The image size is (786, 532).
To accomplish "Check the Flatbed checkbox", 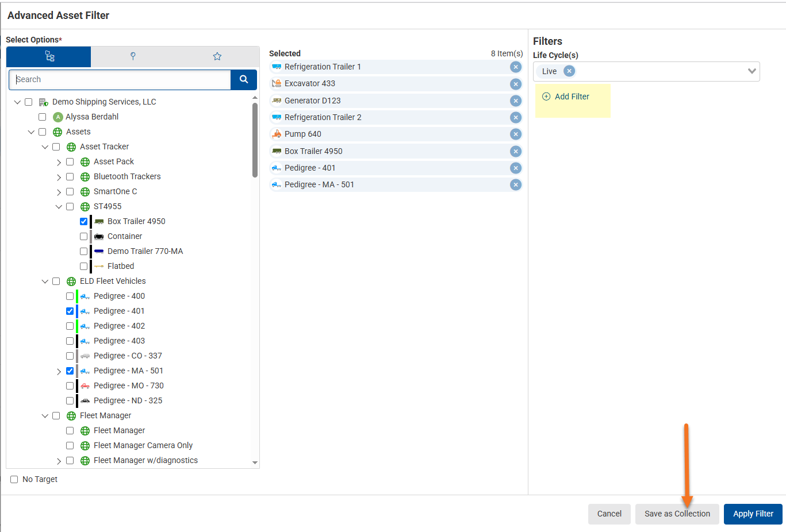I will [84, 267].
